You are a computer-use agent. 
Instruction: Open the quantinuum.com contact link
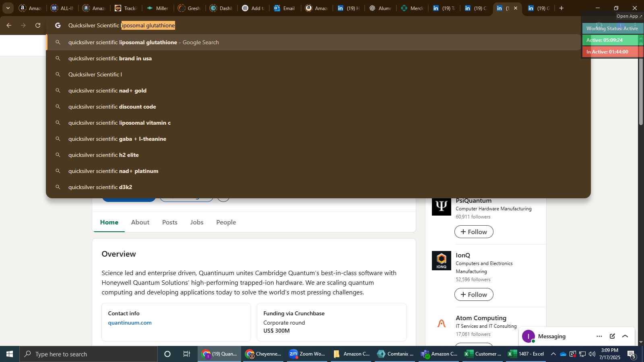point(130,323)
